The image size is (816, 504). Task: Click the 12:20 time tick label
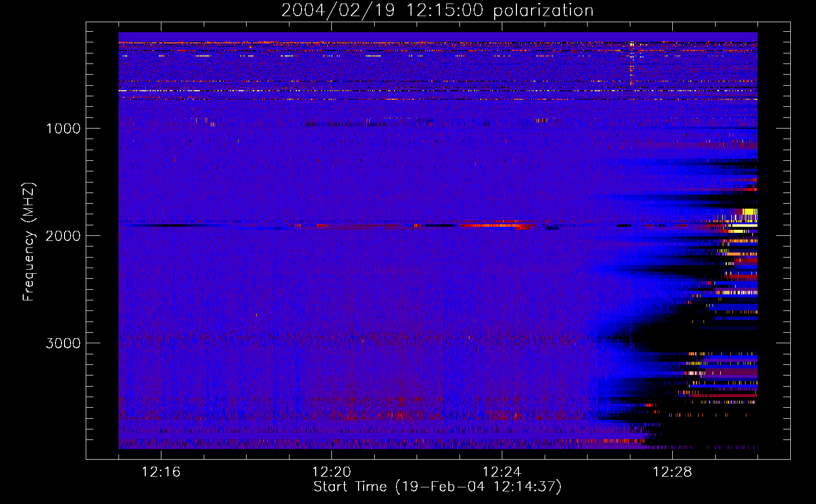[x=331, y=472]
